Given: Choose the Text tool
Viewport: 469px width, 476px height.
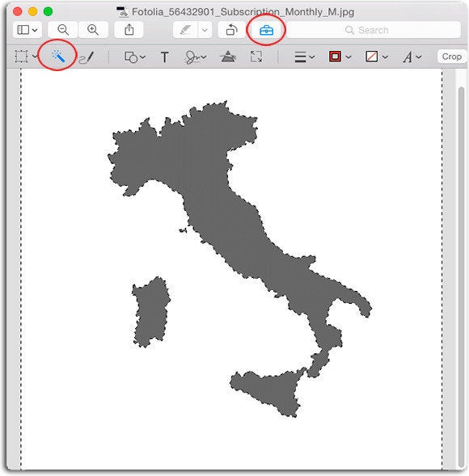Looking at the screenshot, I should pos(164,57).
